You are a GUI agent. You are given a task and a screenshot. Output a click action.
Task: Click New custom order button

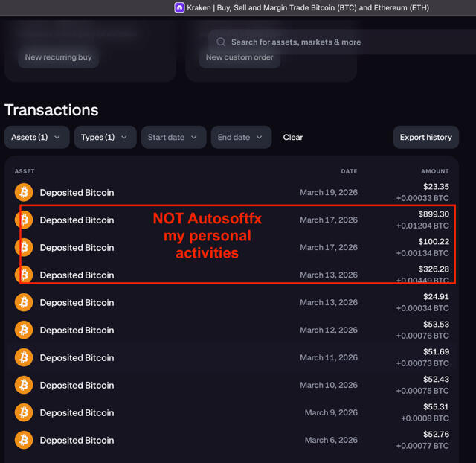click(x=239, y=57)
